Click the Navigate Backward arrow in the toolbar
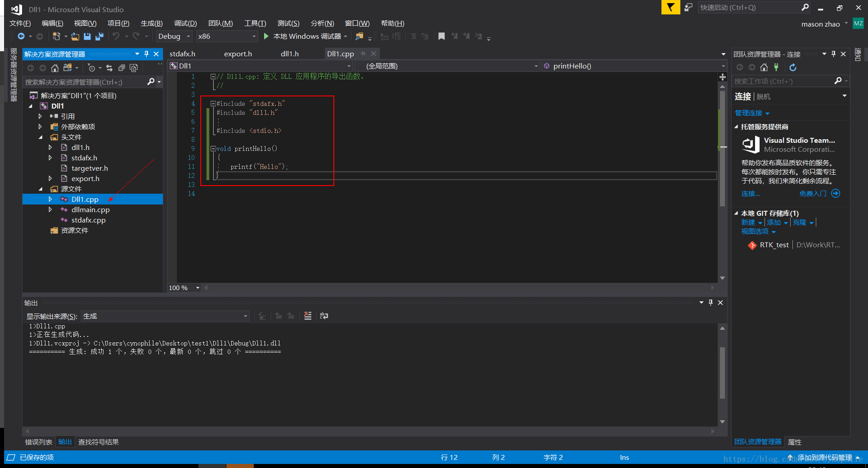Viewport: 868px width, 468px height. [21, 36]
